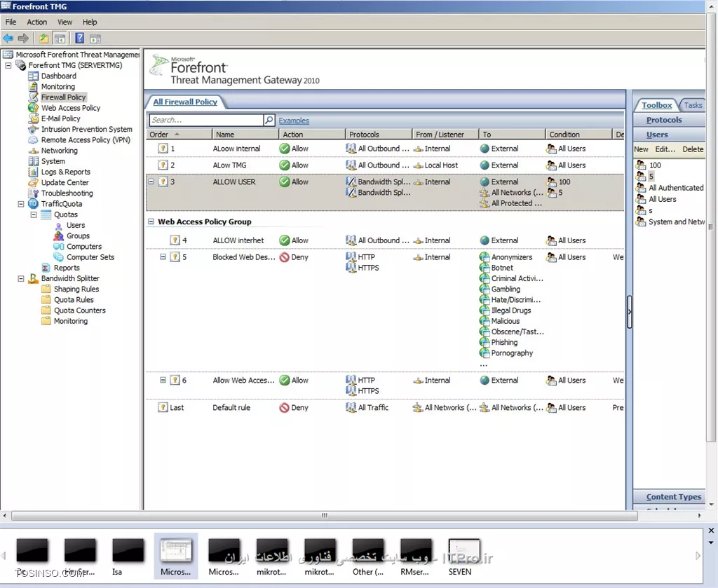718x588 pixels.
Task: Open the Quota Counters folder
Action: pyautogui.click(x=80, y=310)
